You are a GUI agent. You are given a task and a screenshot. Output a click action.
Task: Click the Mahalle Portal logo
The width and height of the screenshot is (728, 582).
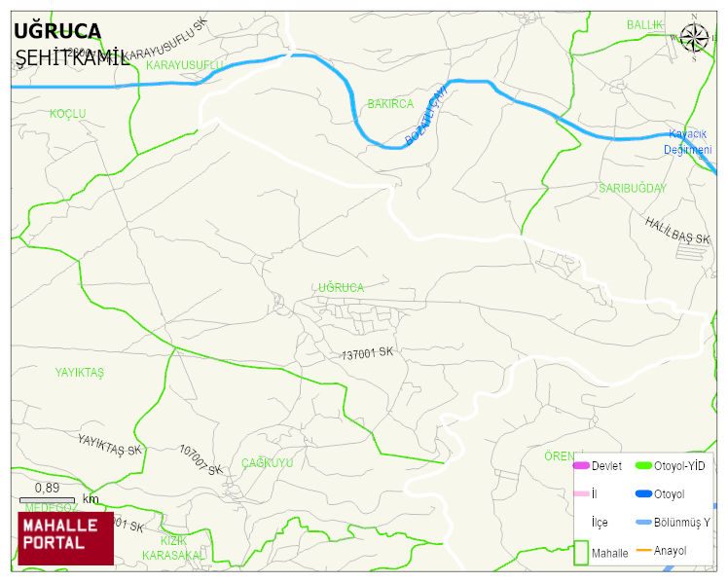tap(66, 538)
